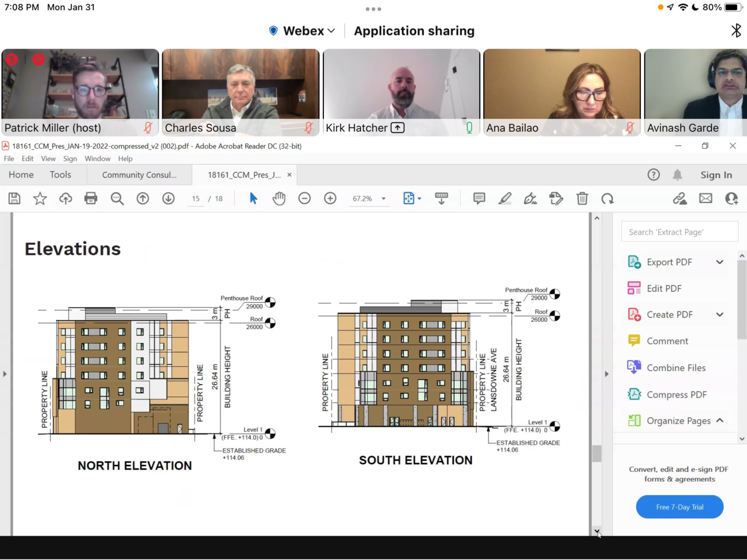Click the zoom in plus button
747x560 pixels.
pyautogui.click(x=330, y=199)
